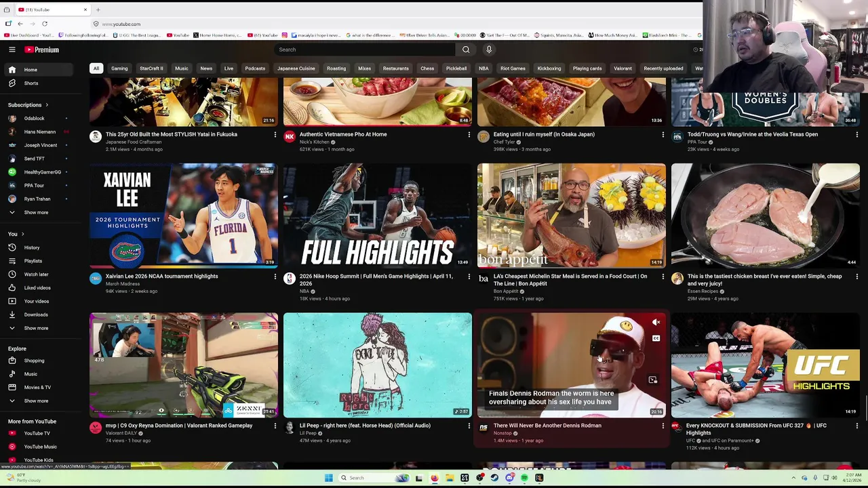Open the Valorant Ranked Gameplay thumbnail
The image size is (868, 488).
tap(184, 365)
